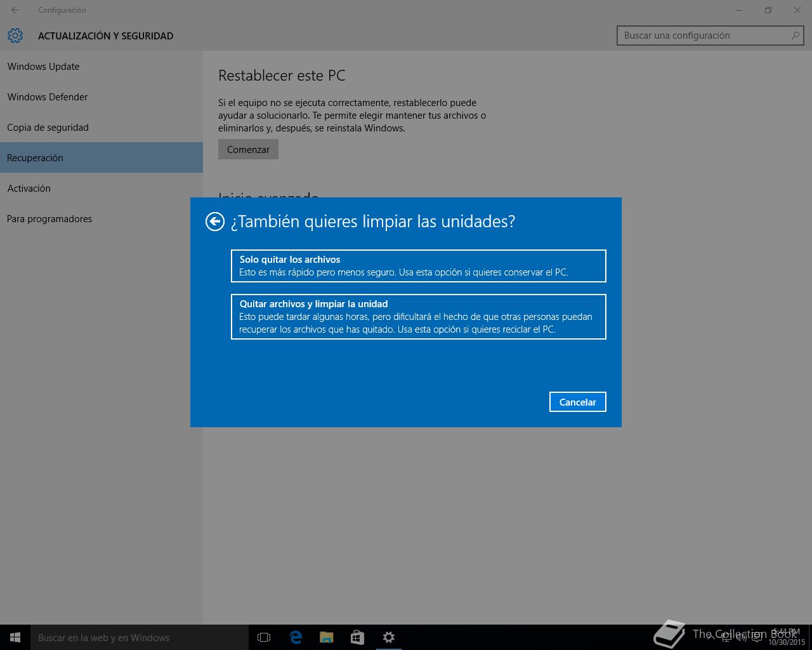Focus the Buscar una configuración search box

tap(710, 36)
